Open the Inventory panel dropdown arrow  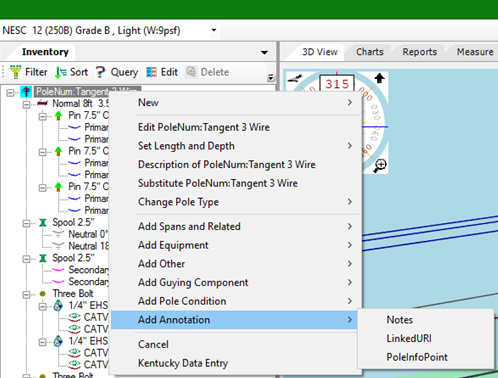point(264,52)
